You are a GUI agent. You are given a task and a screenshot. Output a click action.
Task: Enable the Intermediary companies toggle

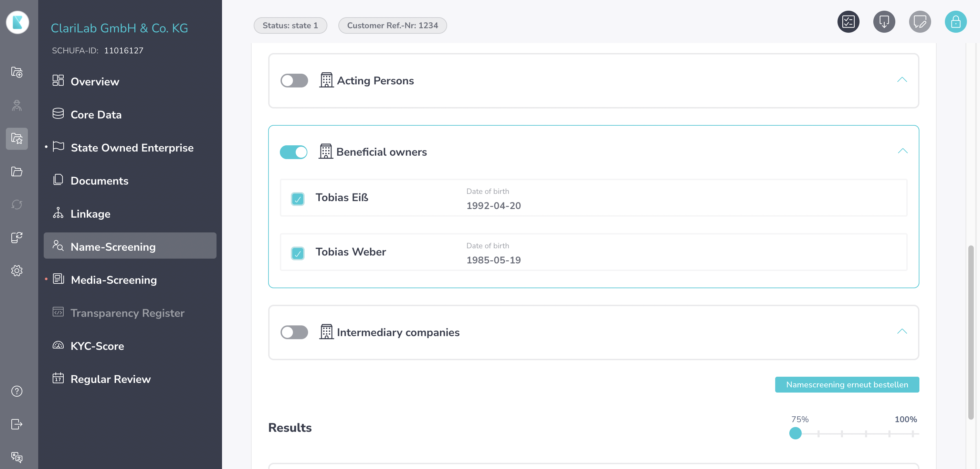coord(294,332)
